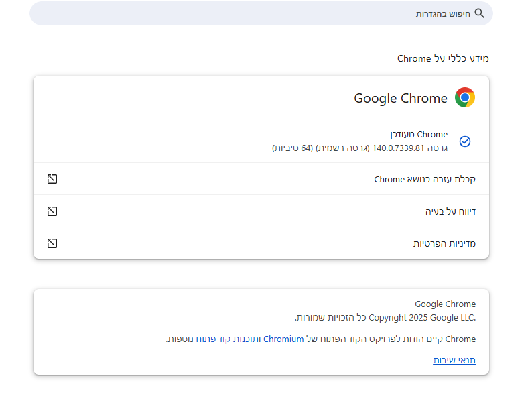532x403 pixels.
Task: Click the Copyright 2025 Google LLC line
Action: [x=385, y=318]
